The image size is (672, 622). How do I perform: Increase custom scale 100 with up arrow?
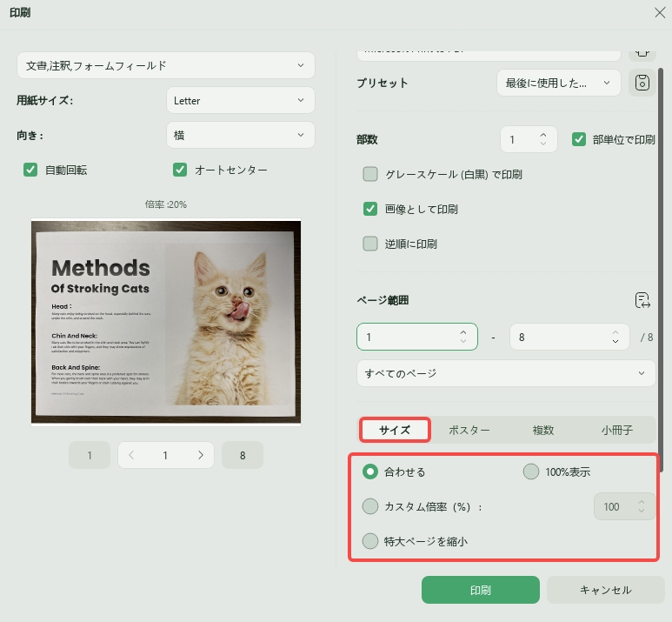(642, 502)
